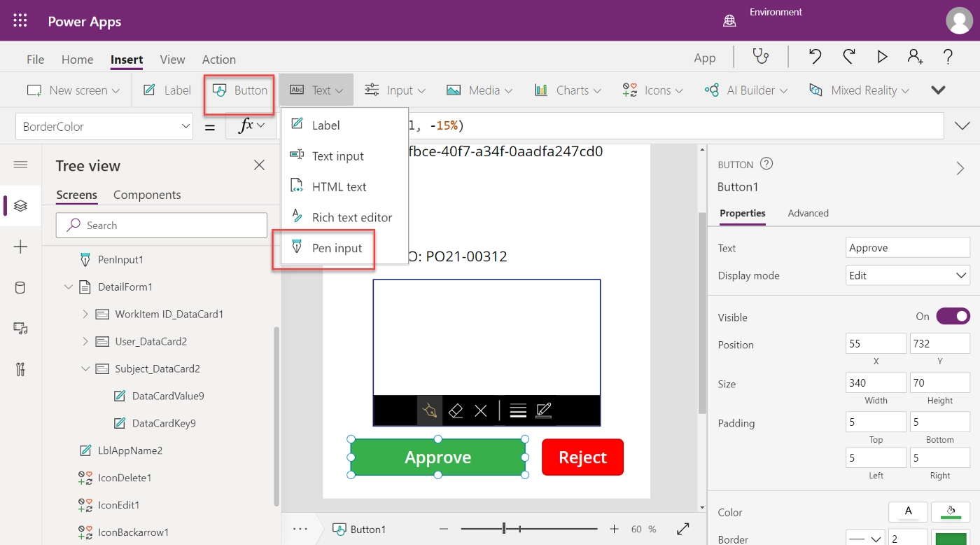Open the Button help info icon
Viewport: 980px width, 545px height.
[x=766, y=164]
